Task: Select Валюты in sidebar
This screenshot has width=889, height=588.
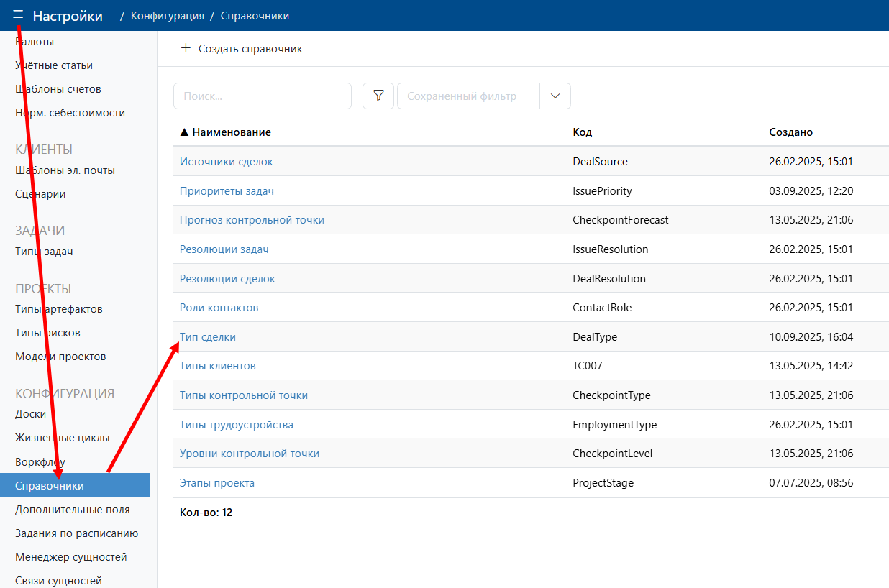Action: point(35,42)
